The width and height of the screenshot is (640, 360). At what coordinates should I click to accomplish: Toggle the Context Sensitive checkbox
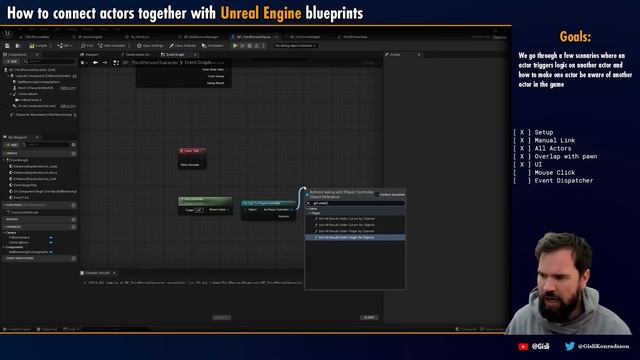coord(377,195)
